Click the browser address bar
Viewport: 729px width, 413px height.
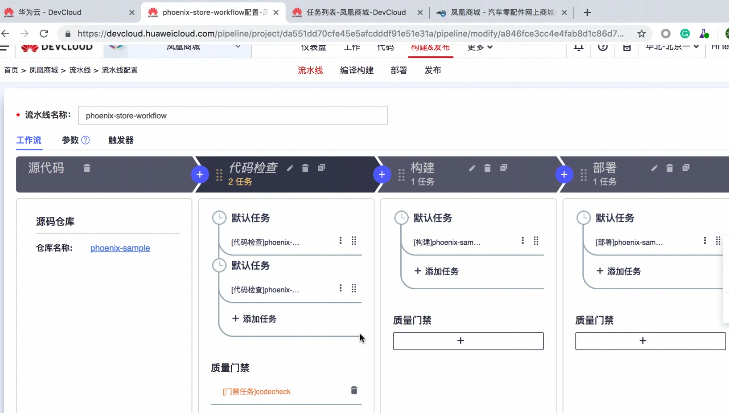click(x=350, y=33)
